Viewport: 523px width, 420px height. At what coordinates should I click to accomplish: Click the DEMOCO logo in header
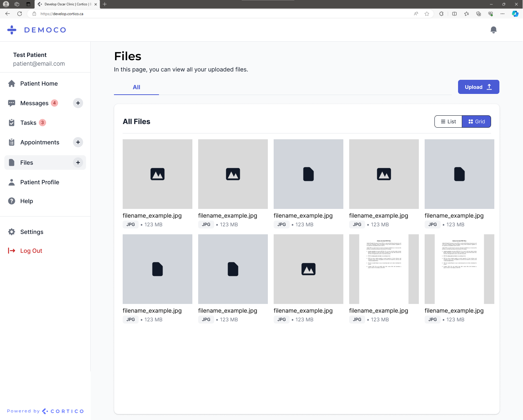37,30
